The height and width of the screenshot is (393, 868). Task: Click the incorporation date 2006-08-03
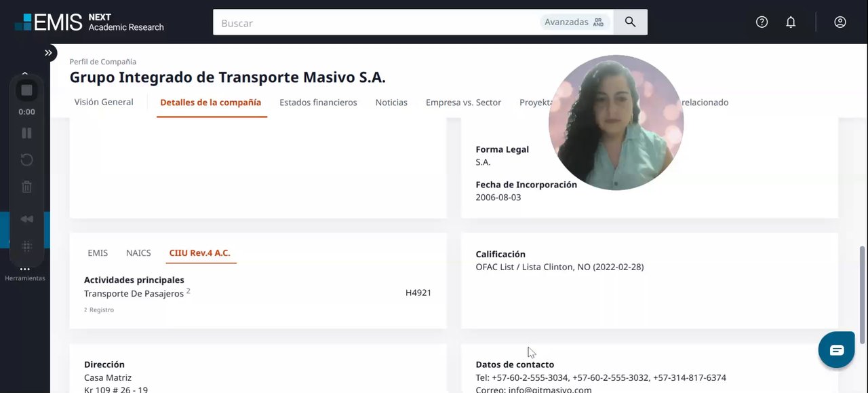[498, 198]
